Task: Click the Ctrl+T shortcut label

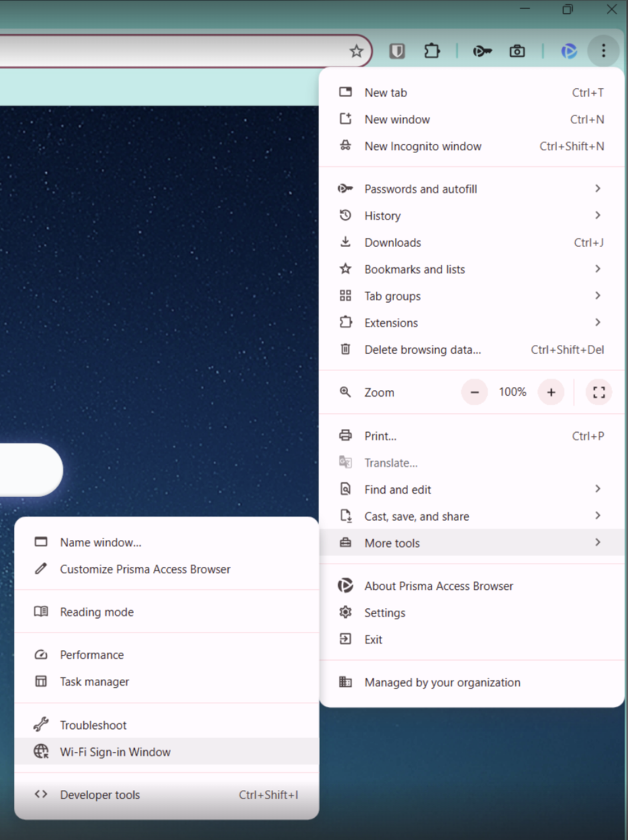Action: pos(588,93)
